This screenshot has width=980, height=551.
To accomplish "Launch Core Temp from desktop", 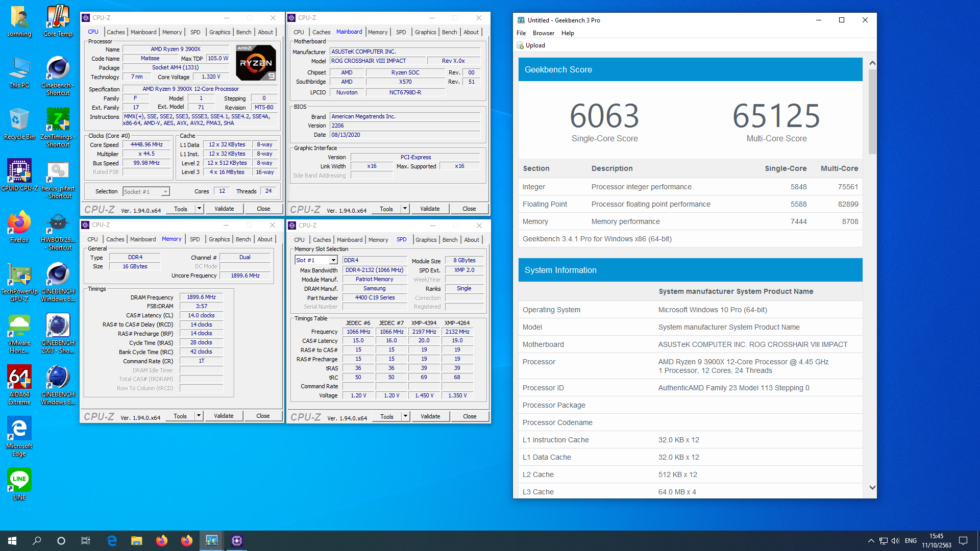I will [x=58, y=21].
